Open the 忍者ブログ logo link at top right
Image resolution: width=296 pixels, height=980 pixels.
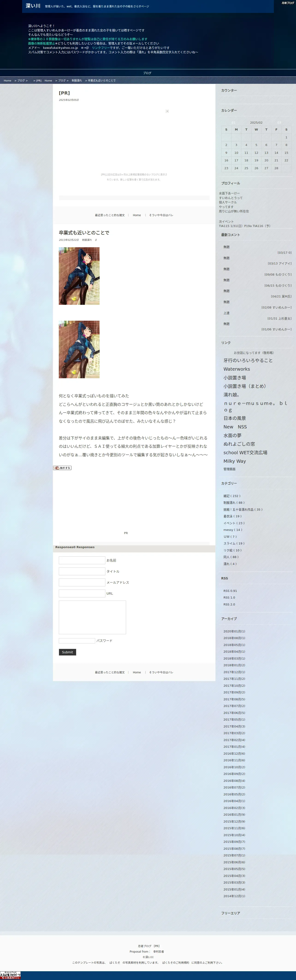click(288, 3)
